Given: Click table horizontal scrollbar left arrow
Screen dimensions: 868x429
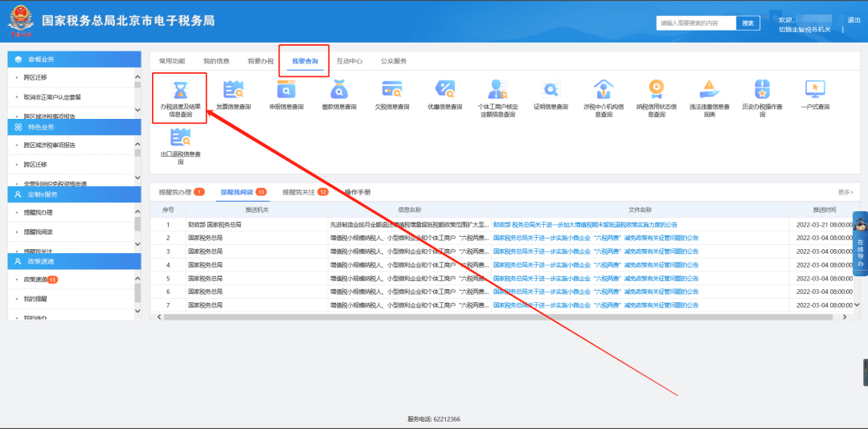Looking at the screenshot, I should pyautogui.click(x=159, y=317).
